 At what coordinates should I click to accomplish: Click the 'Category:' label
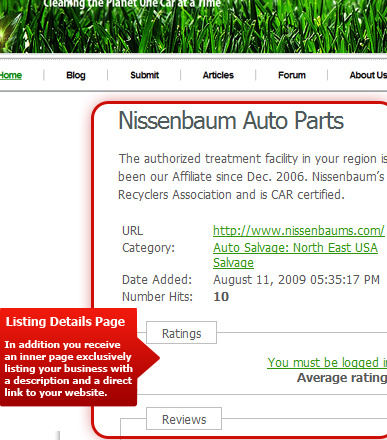pos(148,248)
